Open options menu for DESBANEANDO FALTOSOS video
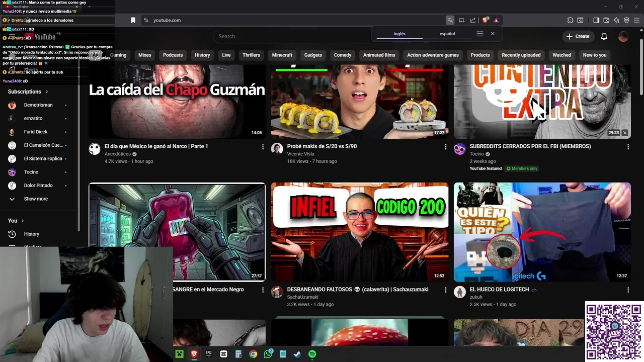Image resolution: width=644 pixels, height=362 pixels. [x=445, y=290]
